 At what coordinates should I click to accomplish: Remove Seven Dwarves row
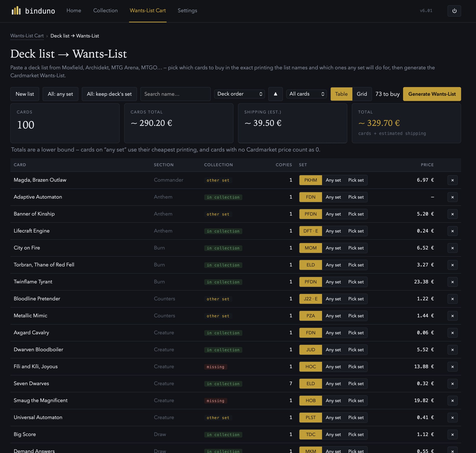point(452,384)
